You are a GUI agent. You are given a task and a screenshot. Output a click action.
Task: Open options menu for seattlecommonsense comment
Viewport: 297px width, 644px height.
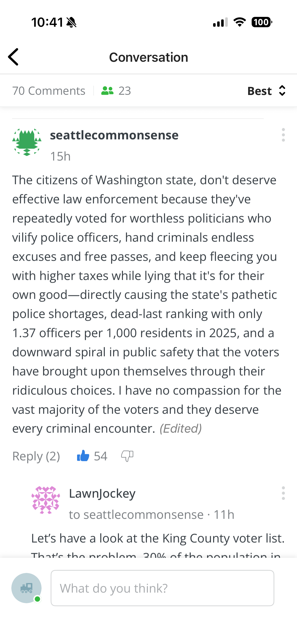pos(283,135)
